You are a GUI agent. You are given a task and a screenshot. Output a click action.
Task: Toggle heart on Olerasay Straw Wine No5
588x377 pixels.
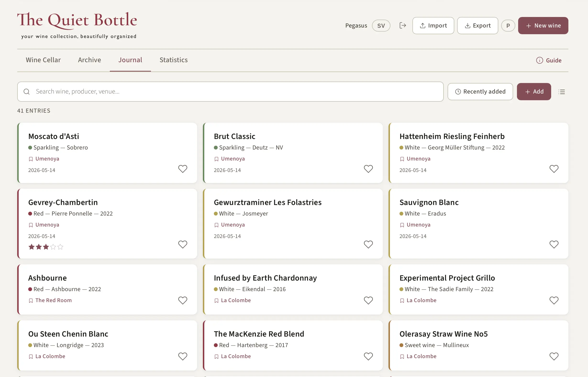[x=554, y=356]
